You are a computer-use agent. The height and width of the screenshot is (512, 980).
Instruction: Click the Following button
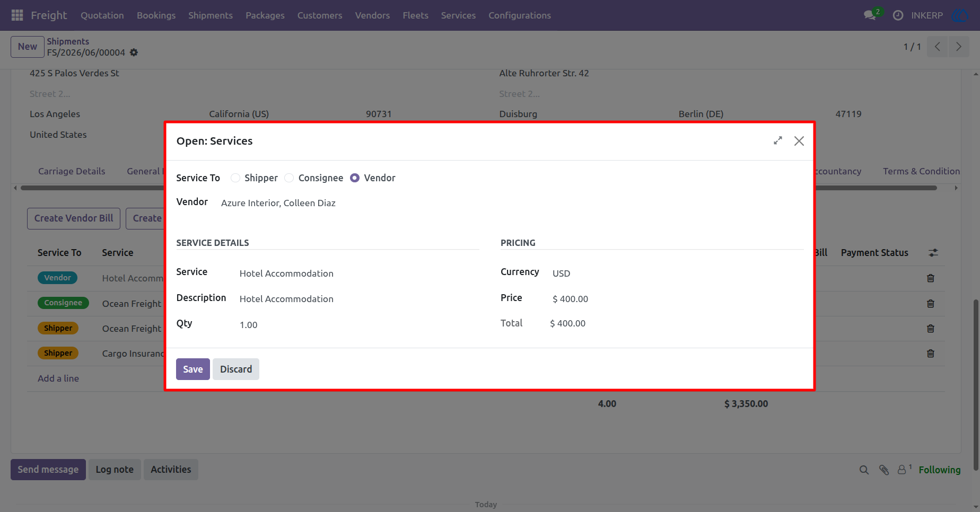(940, 470)
